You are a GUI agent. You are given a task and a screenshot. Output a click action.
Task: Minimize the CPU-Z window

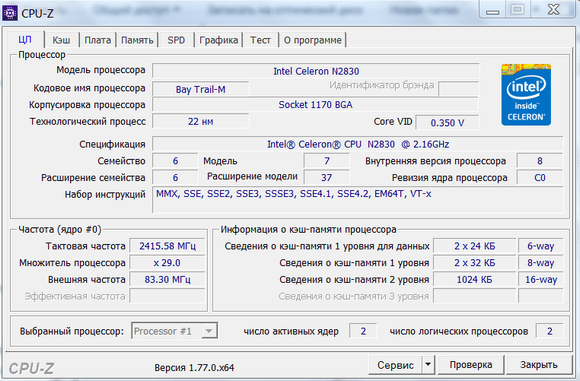point(492,10)
